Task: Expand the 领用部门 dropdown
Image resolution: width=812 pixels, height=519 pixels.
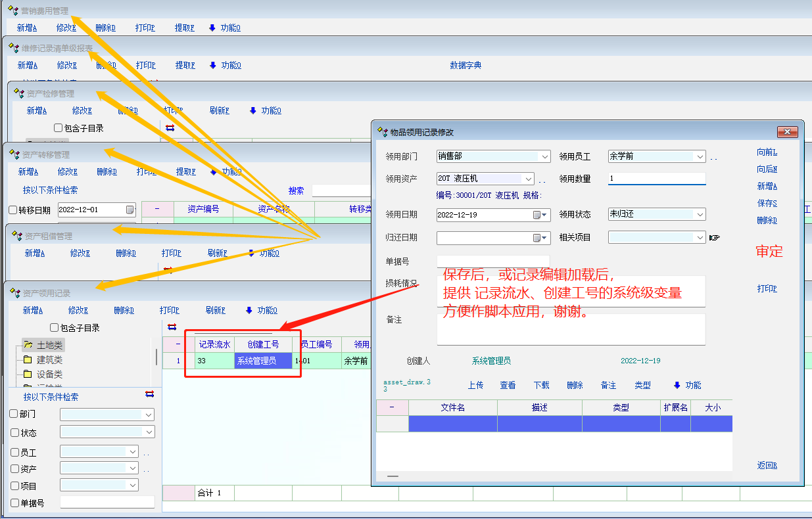Action: point(544,157)
